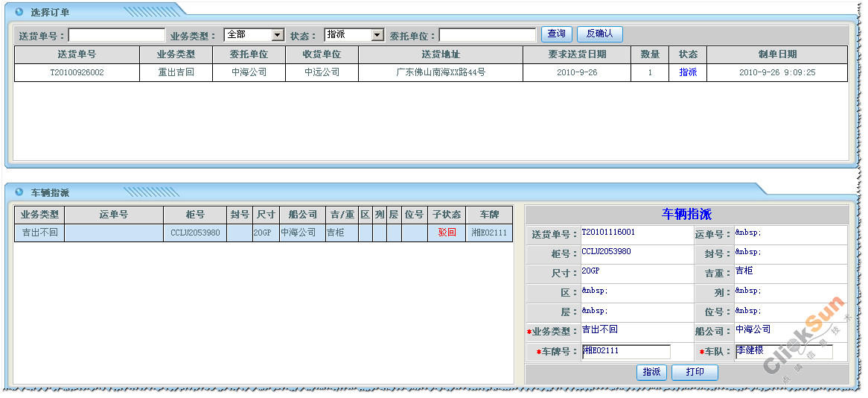
Task: Click the 制单日期 column header
Action: click(x=777, y=54)
